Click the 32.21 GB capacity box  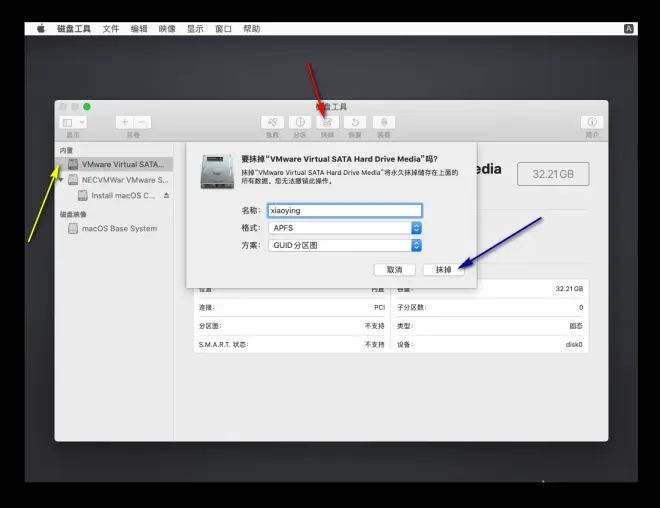(x=553, y=174)
